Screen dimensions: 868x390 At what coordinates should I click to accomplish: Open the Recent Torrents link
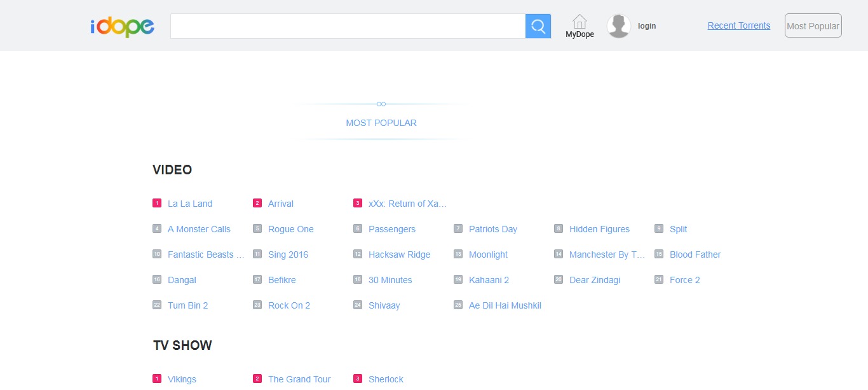tap(738, 26)
